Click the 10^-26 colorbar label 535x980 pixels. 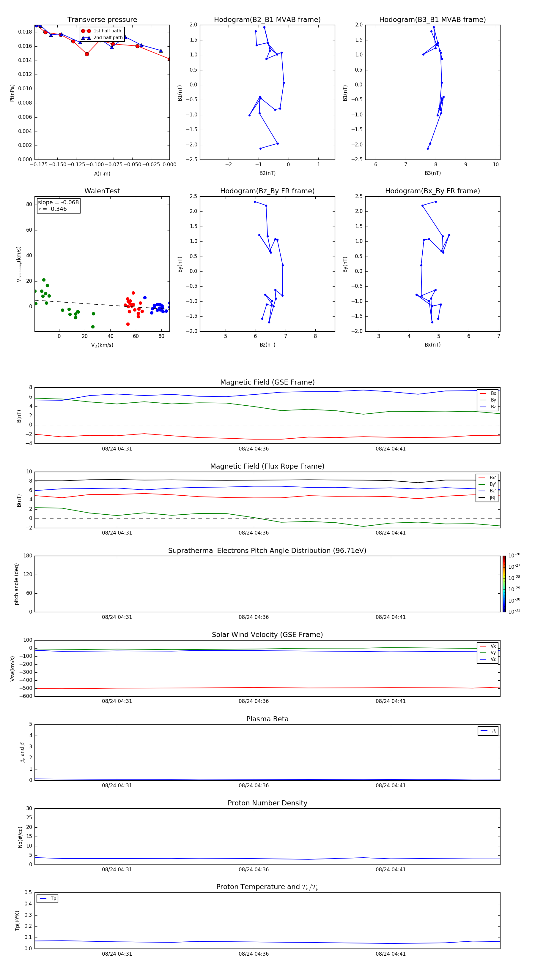point(514,555)
